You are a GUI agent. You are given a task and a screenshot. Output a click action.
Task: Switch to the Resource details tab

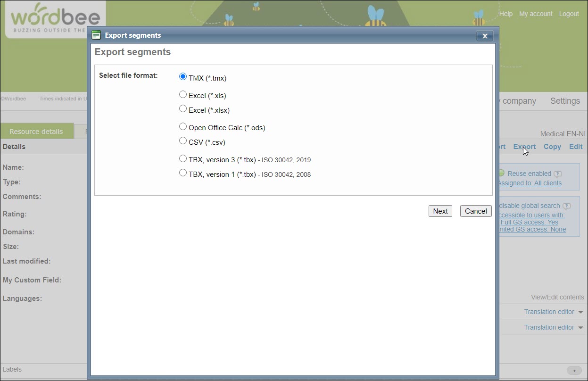click(36, 132)
